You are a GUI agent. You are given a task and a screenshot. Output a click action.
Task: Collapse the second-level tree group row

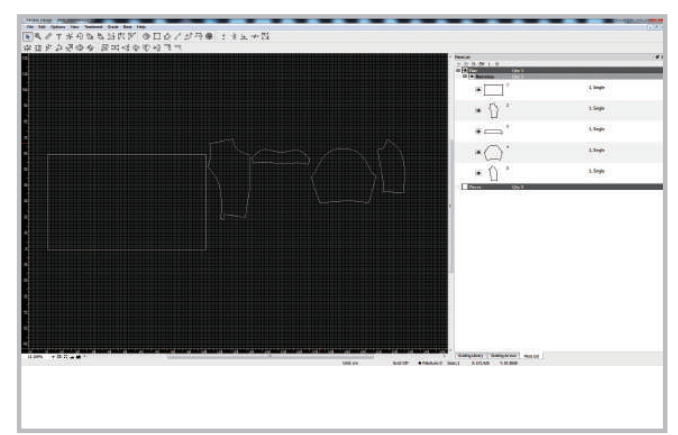point(465,76)
